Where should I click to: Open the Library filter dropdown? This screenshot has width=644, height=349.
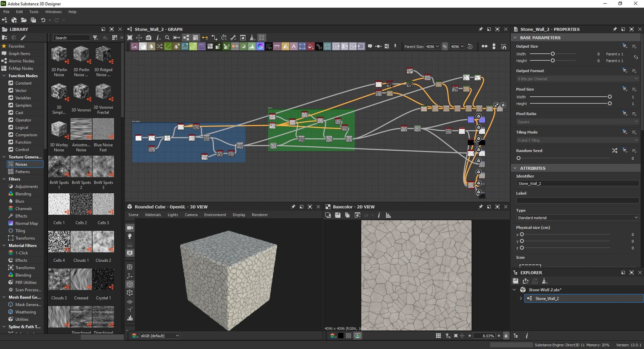(95, 38)
